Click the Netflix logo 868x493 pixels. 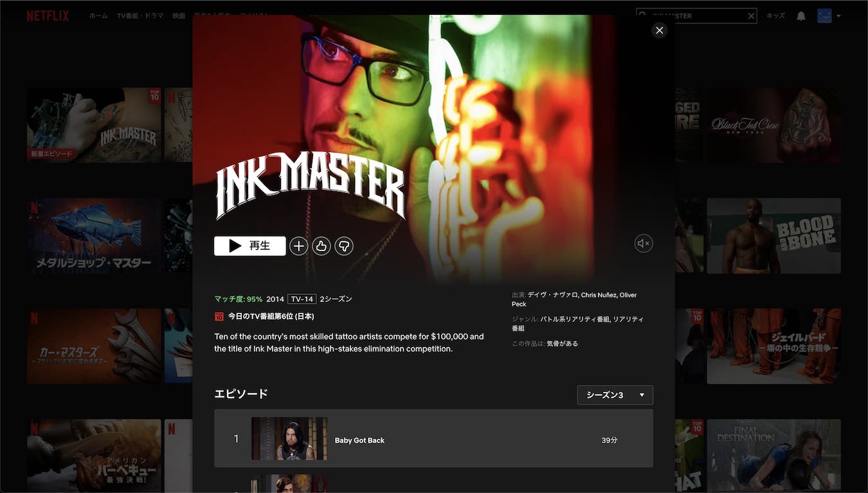click(48, 15)
